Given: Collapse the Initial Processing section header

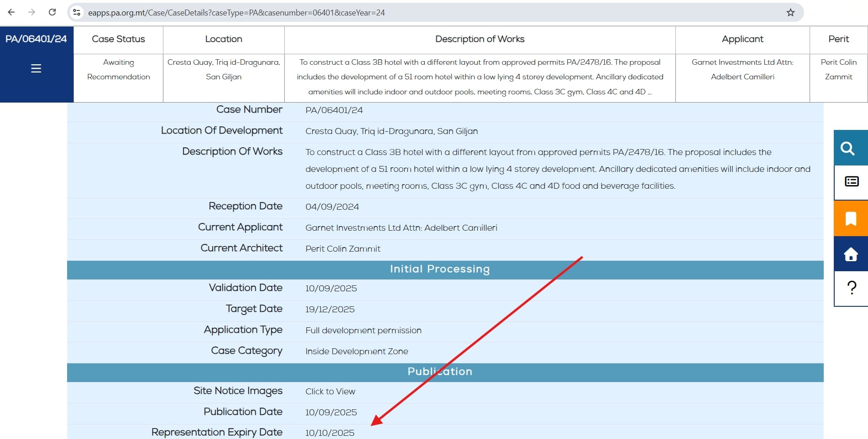Looking at the screenshot, I should 439,269.
